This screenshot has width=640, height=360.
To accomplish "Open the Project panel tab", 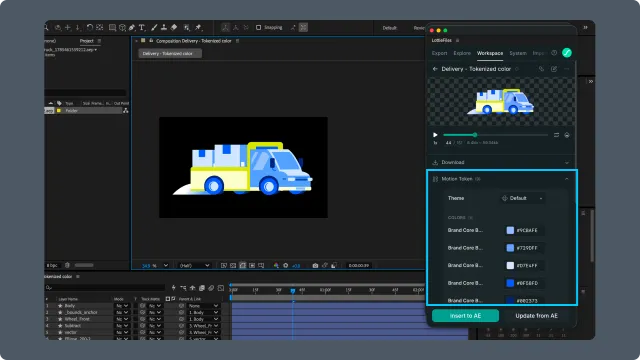I will pos(87,41).
